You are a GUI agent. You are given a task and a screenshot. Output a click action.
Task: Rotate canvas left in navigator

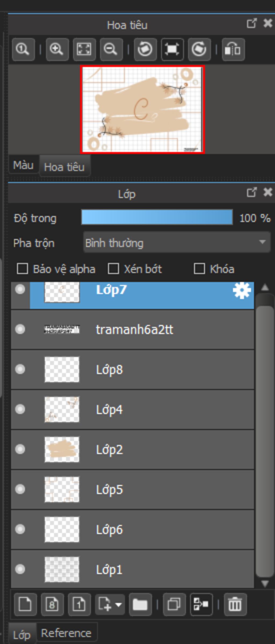pos(145,49)
